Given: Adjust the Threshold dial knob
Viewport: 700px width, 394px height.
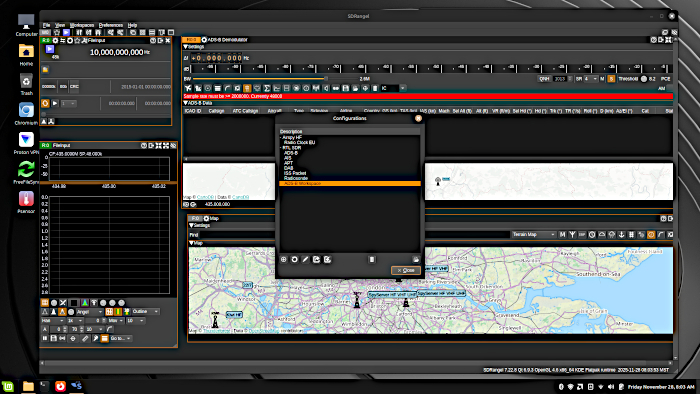Looking at the screenshot, I should pos(644,79).
